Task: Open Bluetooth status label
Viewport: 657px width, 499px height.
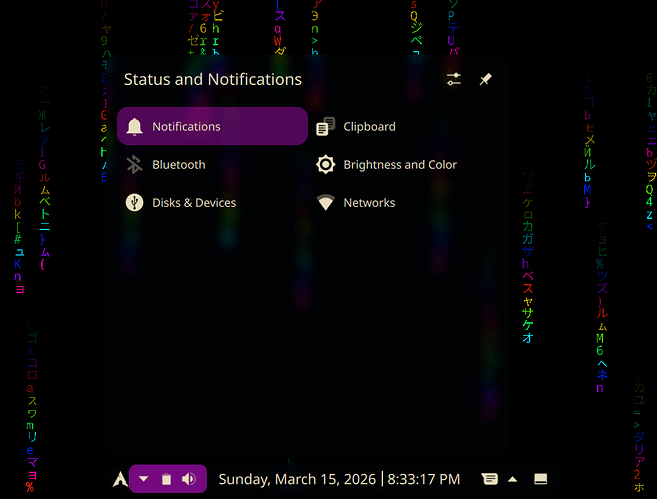Action: click(179, 165)
